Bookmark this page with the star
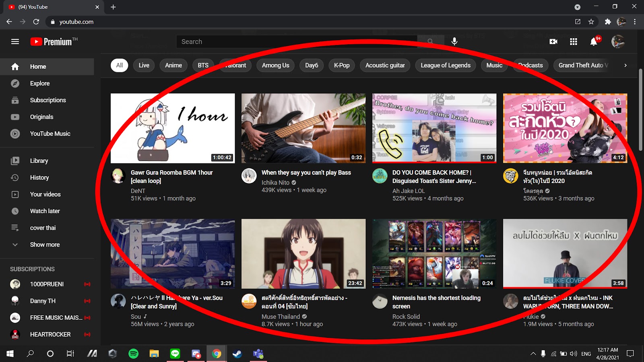644x362 pixels. (x=591, y=22)
